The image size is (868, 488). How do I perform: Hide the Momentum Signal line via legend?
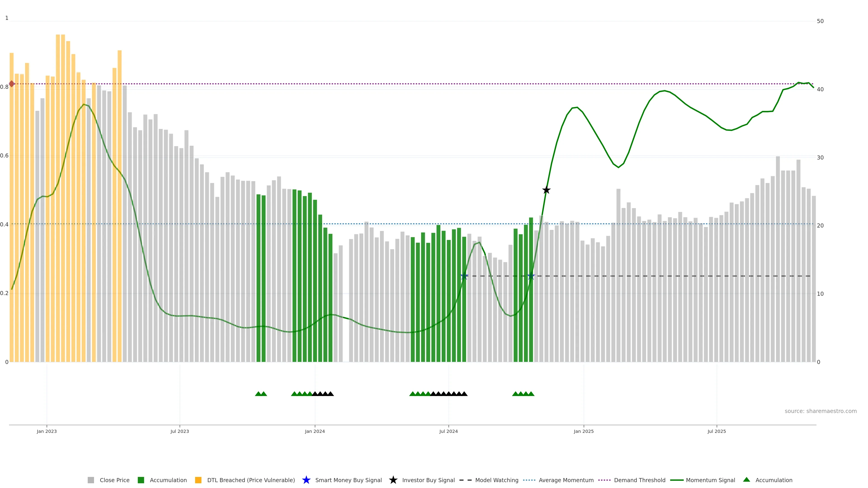click(710, 480)
